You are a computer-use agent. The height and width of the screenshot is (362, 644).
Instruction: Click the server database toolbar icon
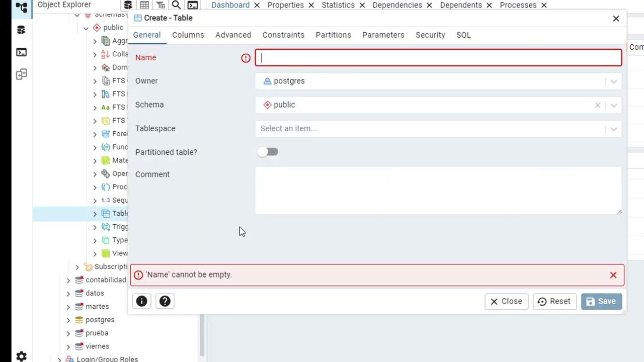tap(128, 5)
